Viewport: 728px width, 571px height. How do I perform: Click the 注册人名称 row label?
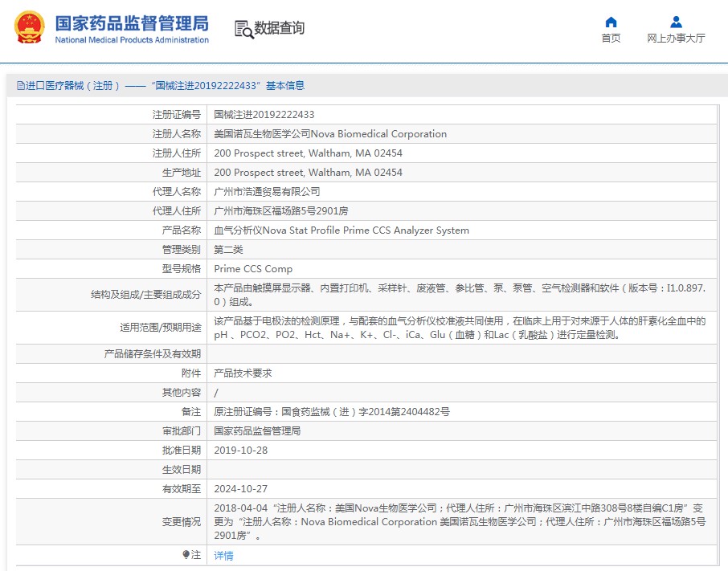177,134
